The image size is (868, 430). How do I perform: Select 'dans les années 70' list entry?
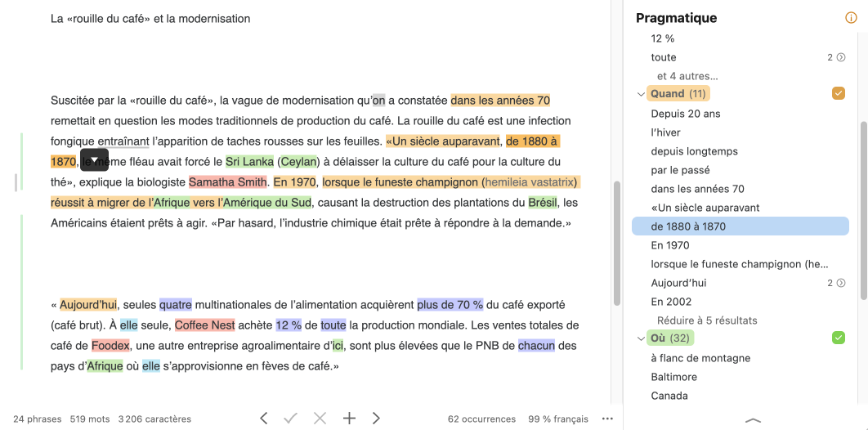click(x=697, y=189)
